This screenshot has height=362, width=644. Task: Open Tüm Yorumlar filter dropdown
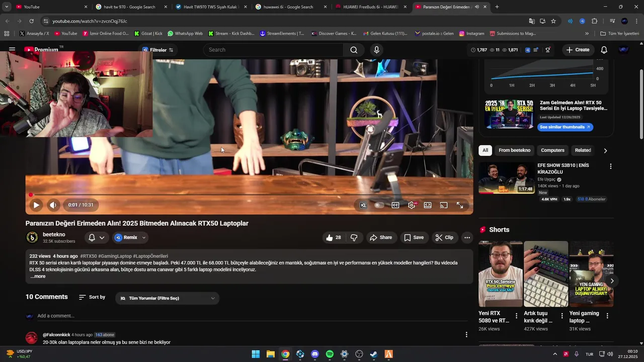click(x=168, y=298)
